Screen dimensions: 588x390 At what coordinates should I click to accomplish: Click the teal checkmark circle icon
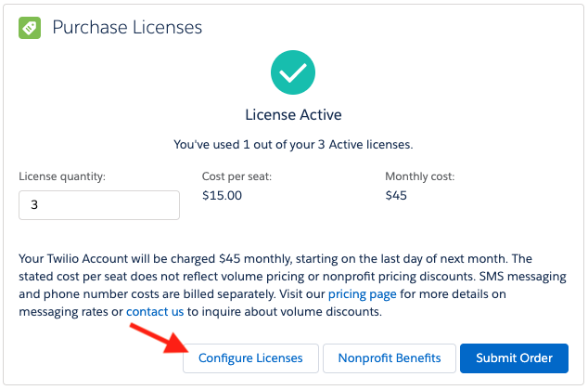click(x=293, y=73)
